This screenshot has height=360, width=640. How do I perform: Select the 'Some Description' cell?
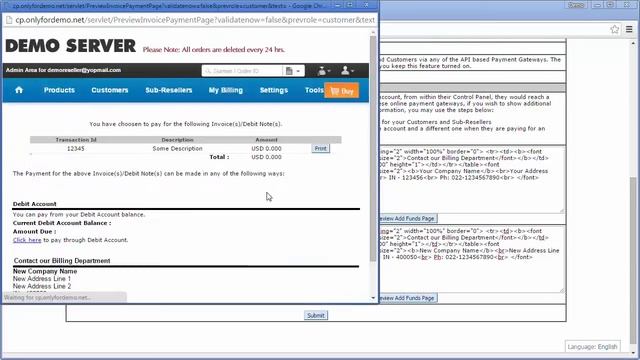click(178, 149)
